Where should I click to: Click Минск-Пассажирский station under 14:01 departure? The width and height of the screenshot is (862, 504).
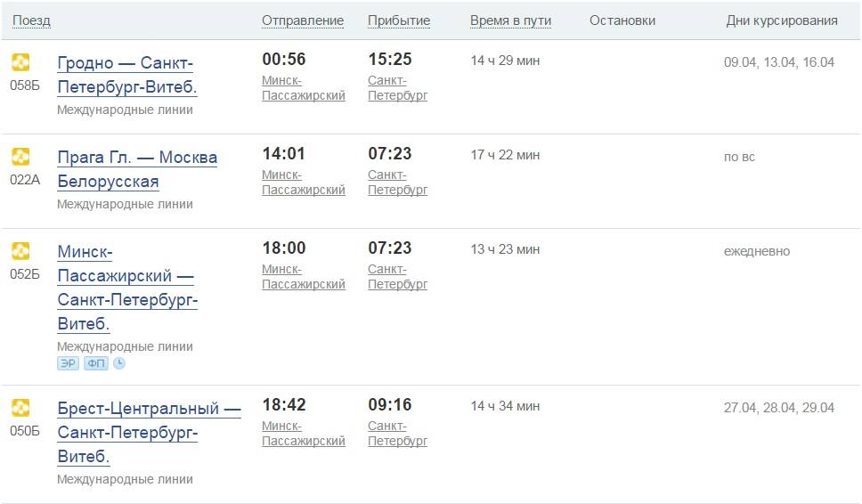304,183
